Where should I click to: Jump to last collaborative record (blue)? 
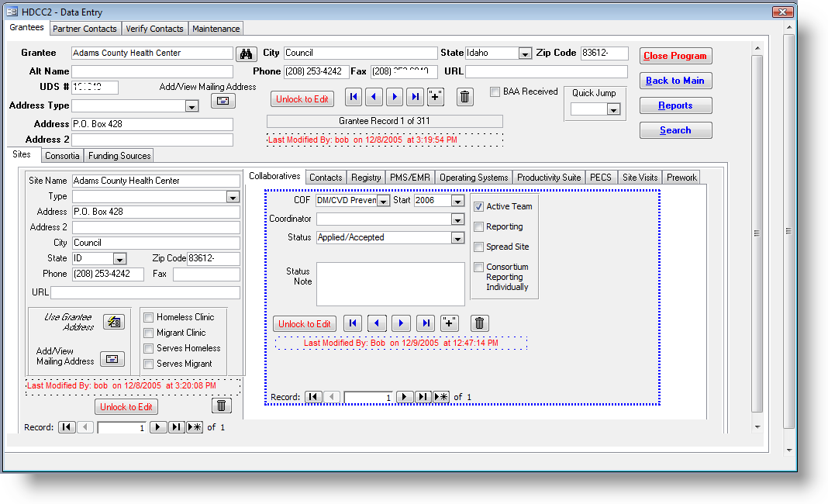click(426, 323)
